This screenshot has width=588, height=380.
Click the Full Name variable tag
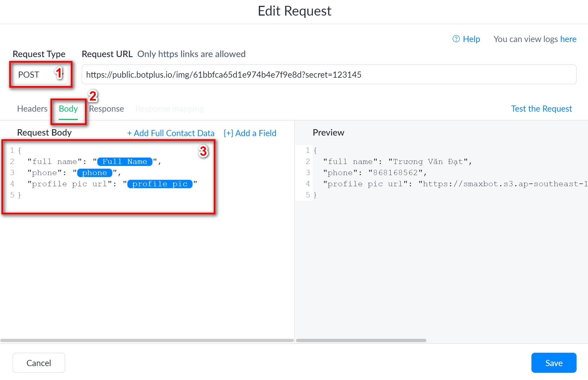125,161
